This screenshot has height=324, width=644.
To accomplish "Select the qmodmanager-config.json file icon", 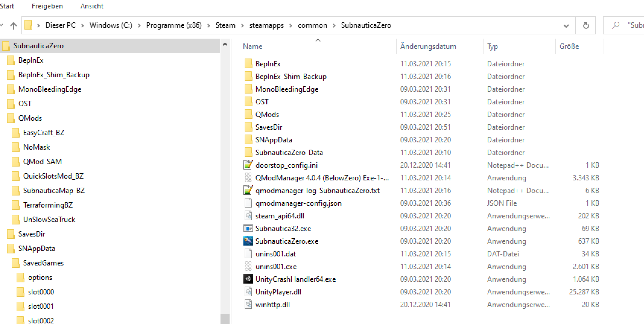I will tap(248, 203).
